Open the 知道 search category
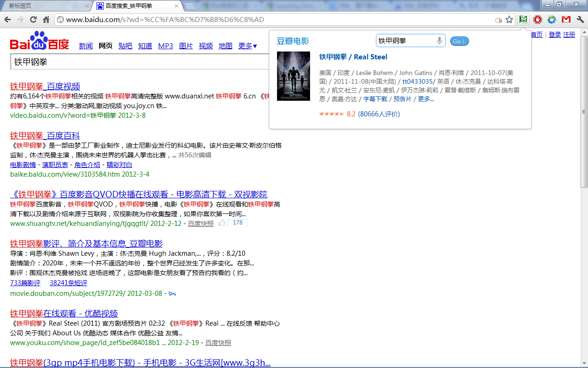Viewport: 588px width, 368px height. click(x=145, y=46)
